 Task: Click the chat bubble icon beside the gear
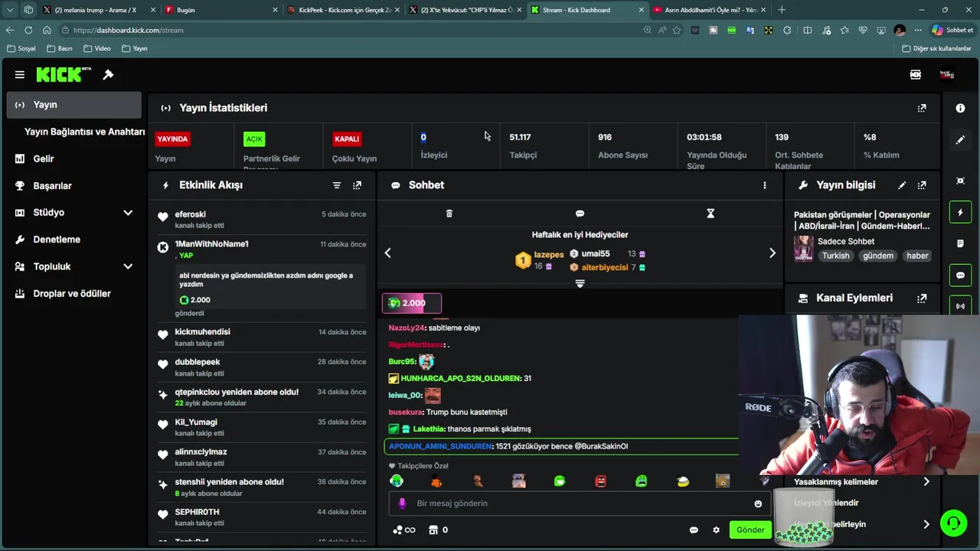(x=694, y=530)
